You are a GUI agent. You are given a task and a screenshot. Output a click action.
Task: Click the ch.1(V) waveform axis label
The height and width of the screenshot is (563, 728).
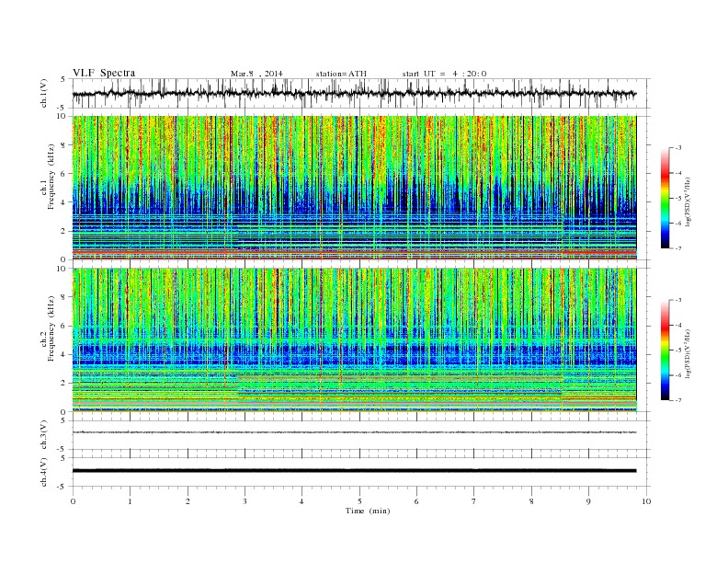pos(44,94)
